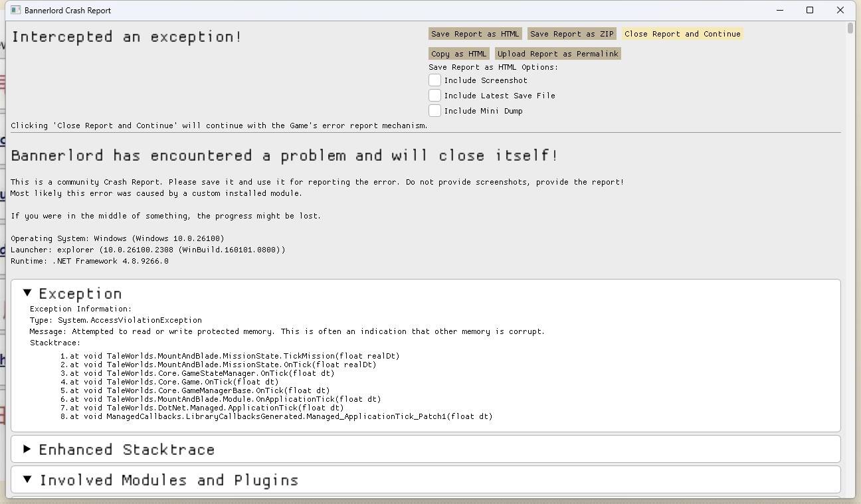Collapse Involved Modules and Plugins section
861x504 pixels.
(x=27, y=479)
